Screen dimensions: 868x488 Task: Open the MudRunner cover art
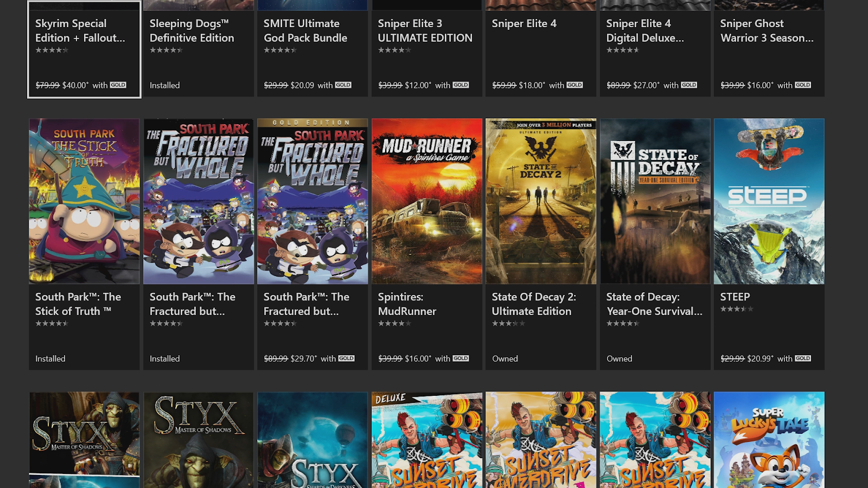pos(427,201)
